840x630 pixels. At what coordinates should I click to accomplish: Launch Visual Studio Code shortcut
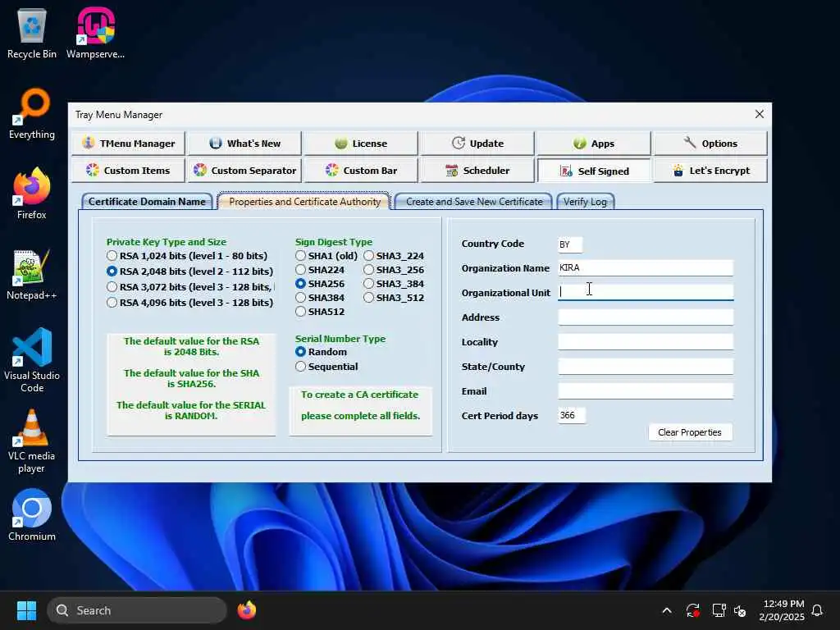click(x=32, y=360)
